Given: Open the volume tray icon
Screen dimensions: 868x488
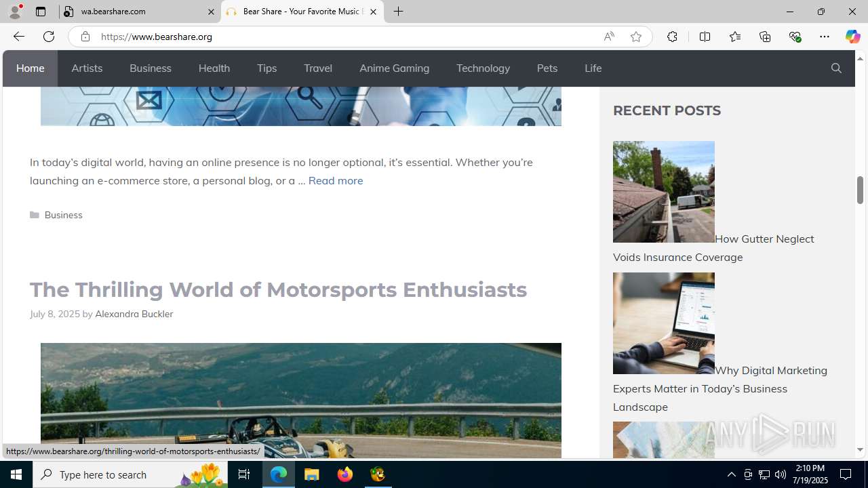Looking at the screenshot, I should tap(781, 474).
